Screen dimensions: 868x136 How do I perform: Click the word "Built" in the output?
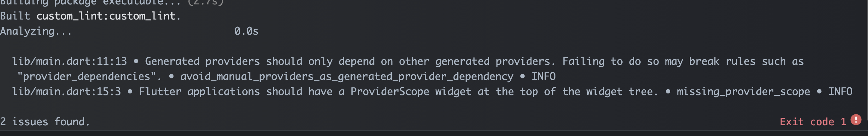[x=15, y=16]
